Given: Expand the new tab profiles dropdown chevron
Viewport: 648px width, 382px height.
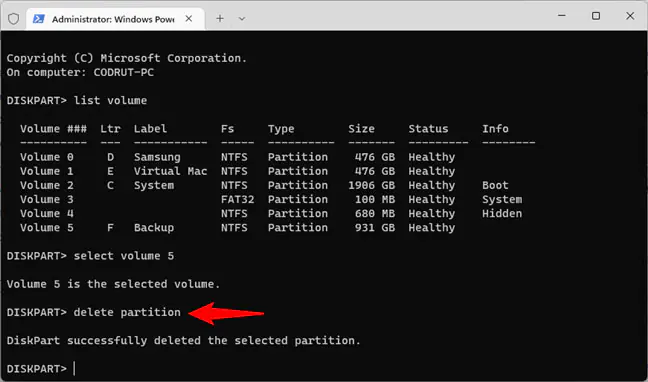Looking at the screenshot, I should click(x=242, y=19).
